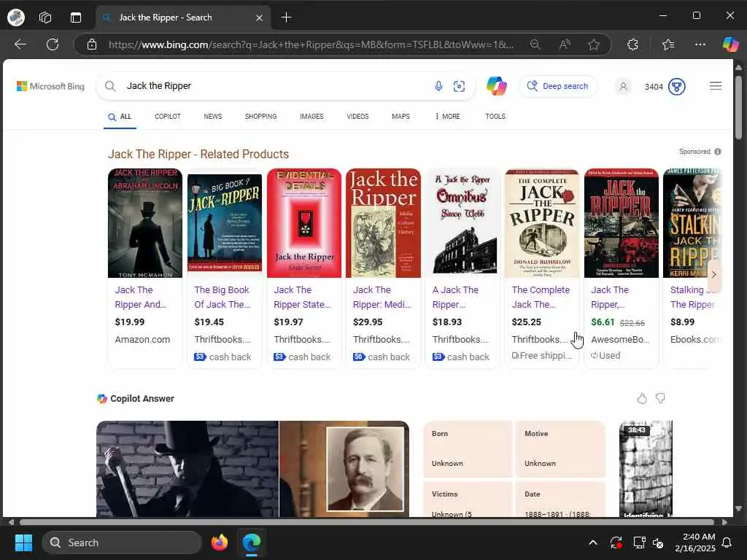Refresh the page

click(53, 44)
